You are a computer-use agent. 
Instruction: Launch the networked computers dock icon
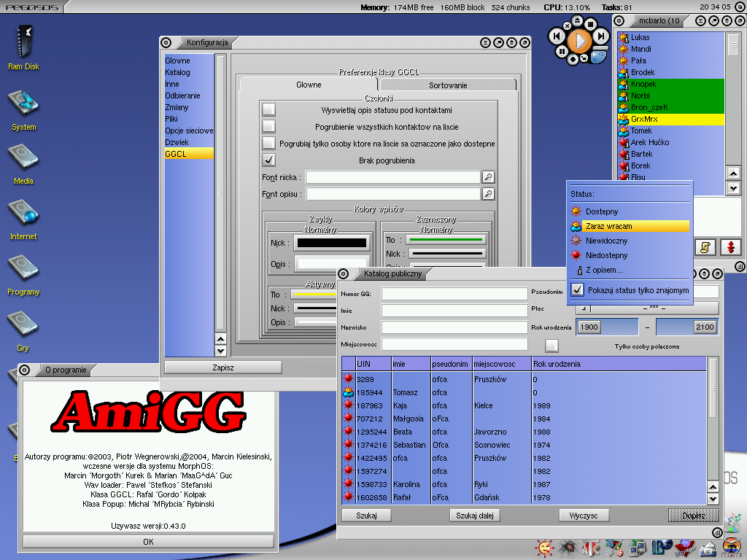pos(638,548)
